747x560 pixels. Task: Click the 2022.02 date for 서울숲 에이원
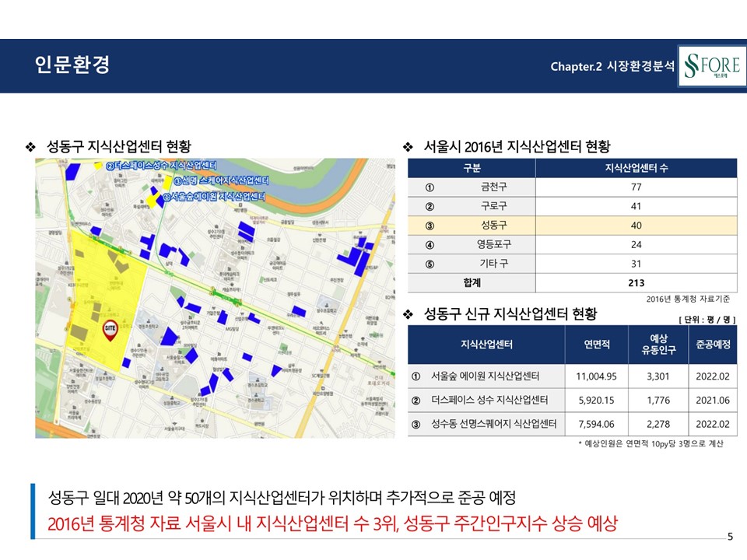coord(713,376)
